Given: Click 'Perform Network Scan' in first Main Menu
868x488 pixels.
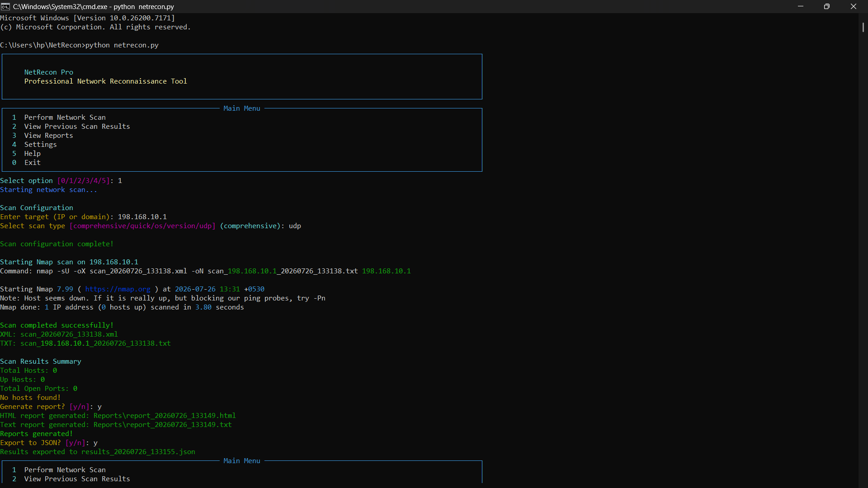Looking at the screenshot, I should tap(65, 117).
